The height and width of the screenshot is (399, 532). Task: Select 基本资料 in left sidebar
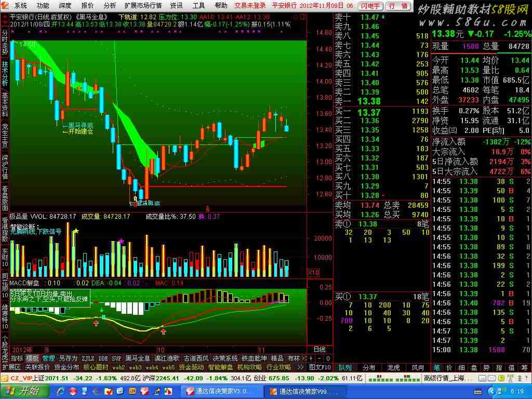click(5, 104)
